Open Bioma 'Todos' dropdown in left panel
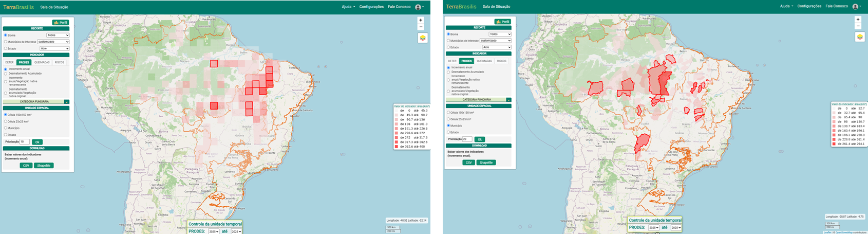The width and height of the screenshot is (868, 234). tap(58, 35)
